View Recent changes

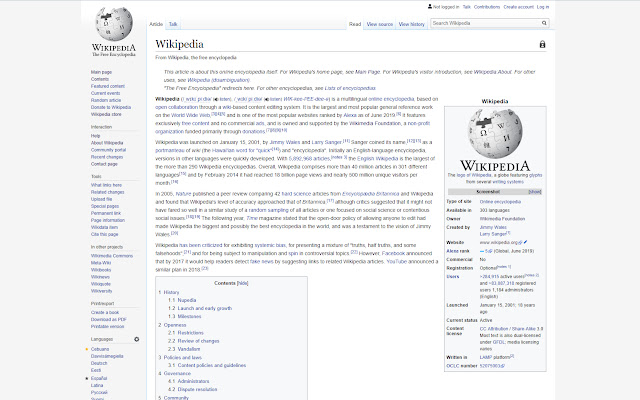click(107, 157)
